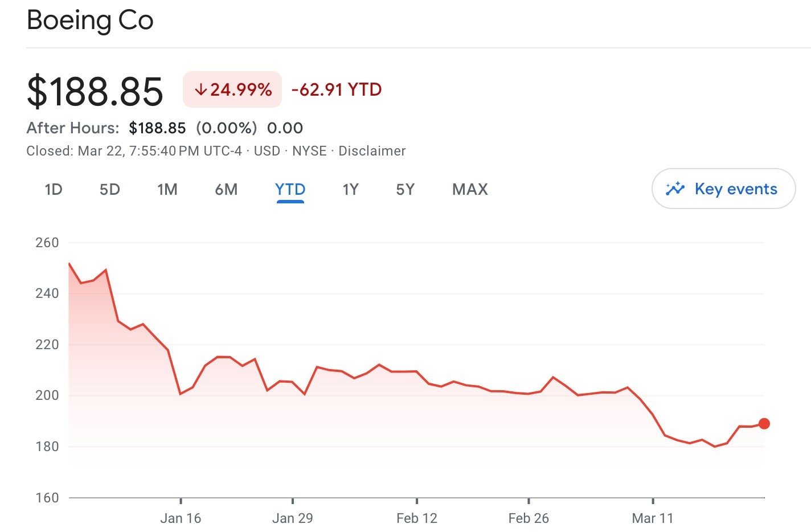Switch chart to 1Y view
811x532 pixels.
[350, 189]
